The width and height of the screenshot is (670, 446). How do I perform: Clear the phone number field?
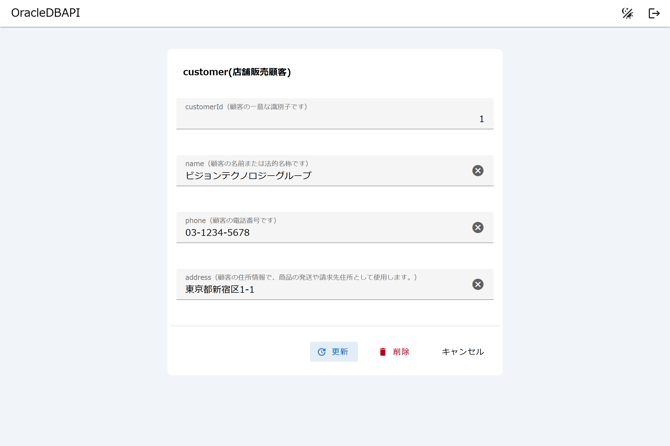(x=478, y=228)
